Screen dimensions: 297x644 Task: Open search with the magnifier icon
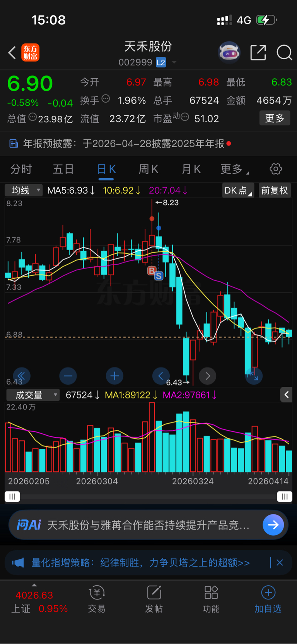tap(284, 53)
